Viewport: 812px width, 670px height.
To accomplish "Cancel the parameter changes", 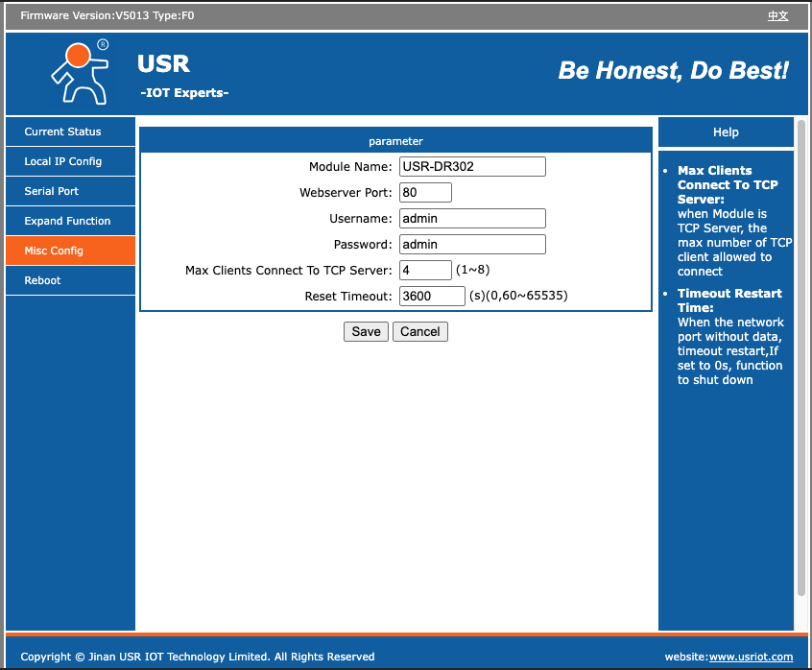I will [420, 331].
